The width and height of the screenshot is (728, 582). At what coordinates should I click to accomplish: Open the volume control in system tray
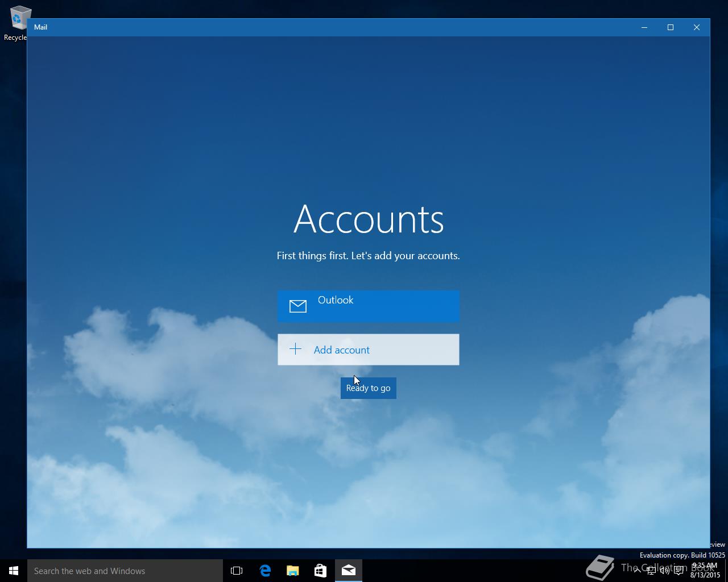coord(665,571)
